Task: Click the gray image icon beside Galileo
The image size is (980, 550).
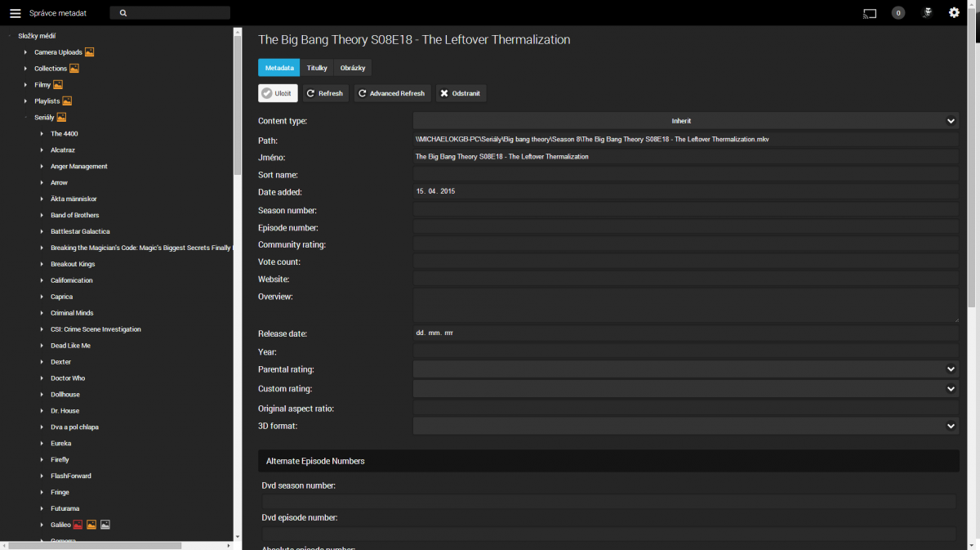Action: click(105, 525)
